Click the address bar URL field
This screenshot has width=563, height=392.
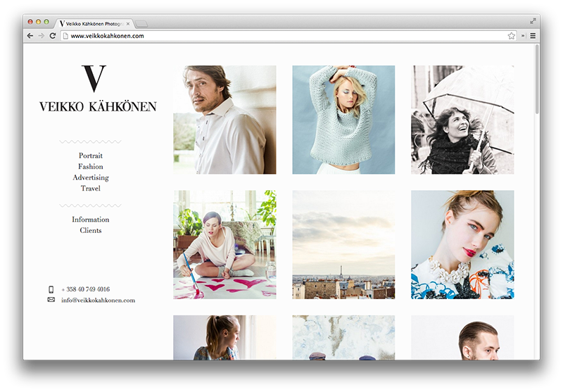coord(281,36)
